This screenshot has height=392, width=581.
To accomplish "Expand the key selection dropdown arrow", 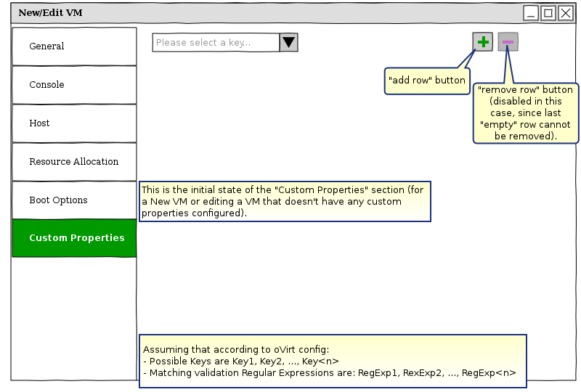I will tap(289, 43).
